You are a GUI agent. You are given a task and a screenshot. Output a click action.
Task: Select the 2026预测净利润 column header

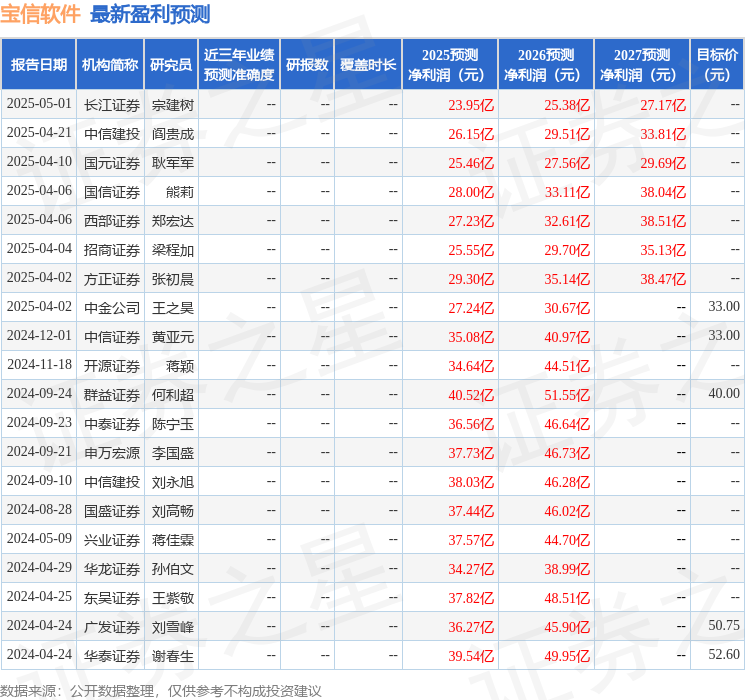click(546, 65)
